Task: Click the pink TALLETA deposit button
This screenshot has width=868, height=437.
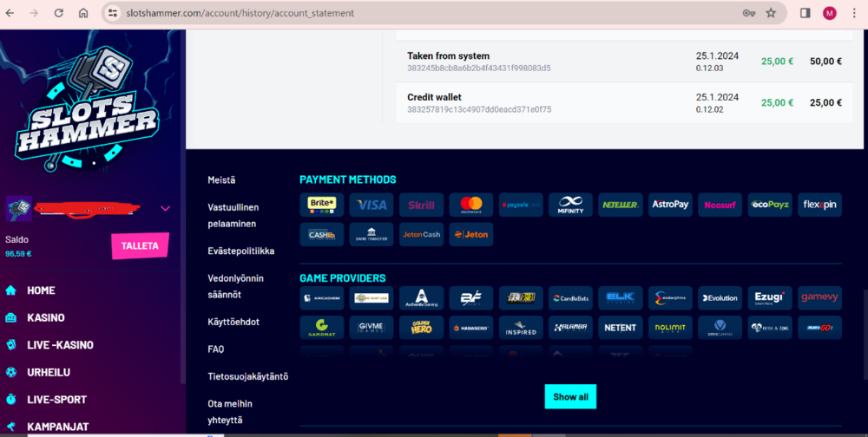Action: 140,246
